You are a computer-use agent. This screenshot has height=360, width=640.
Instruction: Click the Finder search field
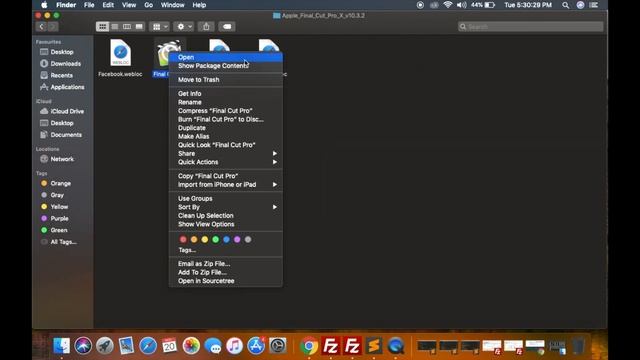click(531, 27)
